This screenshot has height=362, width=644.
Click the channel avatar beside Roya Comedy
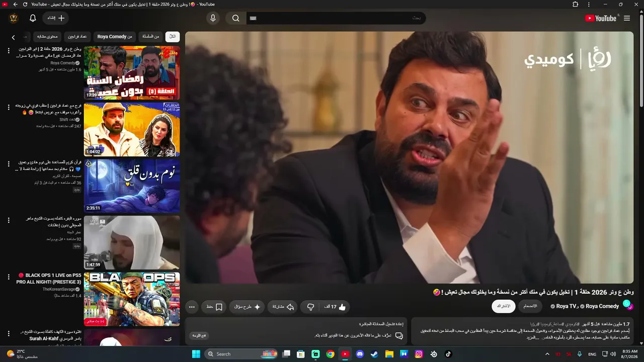click(627, 305)
